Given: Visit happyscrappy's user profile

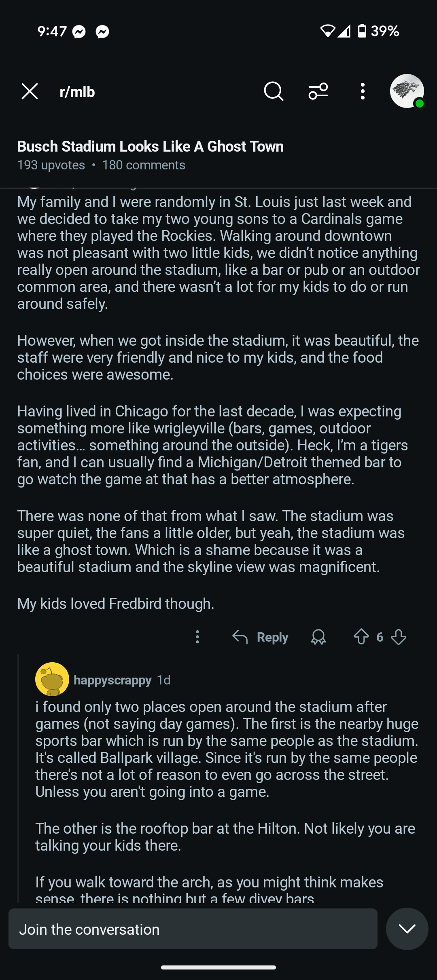Looking at the screenshot, I should point(112,680).
